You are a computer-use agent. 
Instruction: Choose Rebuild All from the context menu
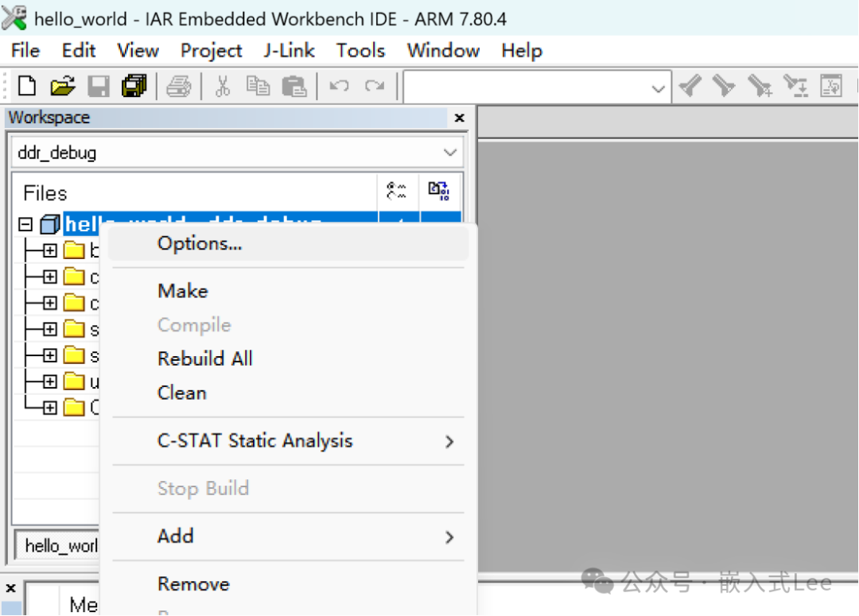204,358
